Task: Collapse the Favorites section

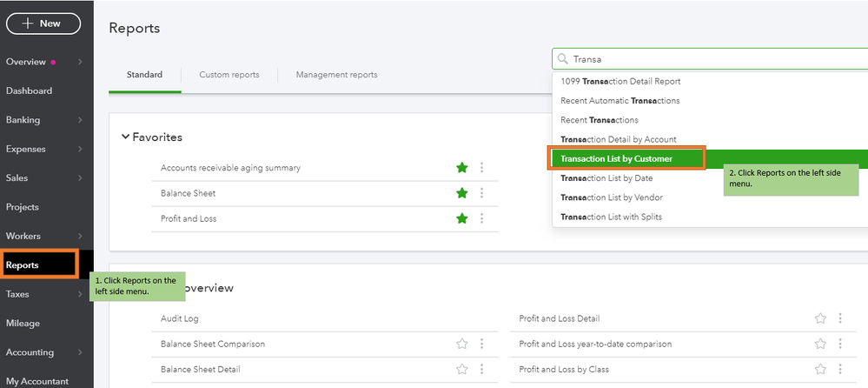Action: coord(125,137)
